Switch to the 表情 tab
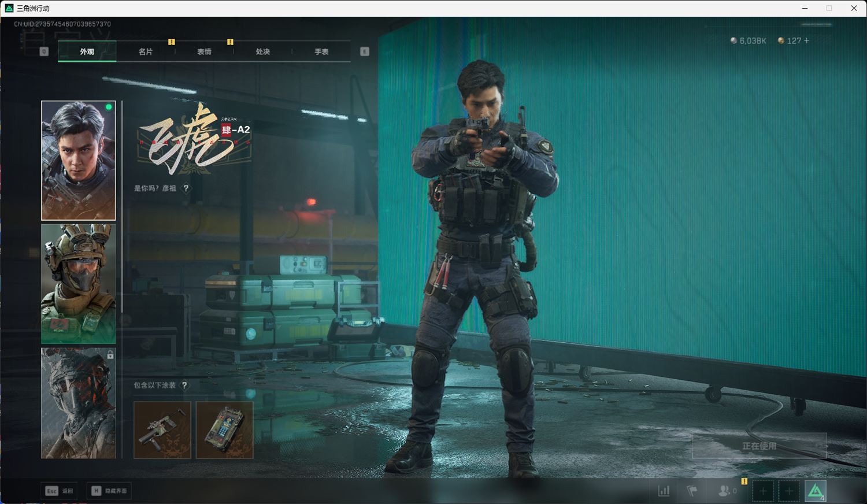The height and width of the screenshot is (504, 867). tap(204, 51)
